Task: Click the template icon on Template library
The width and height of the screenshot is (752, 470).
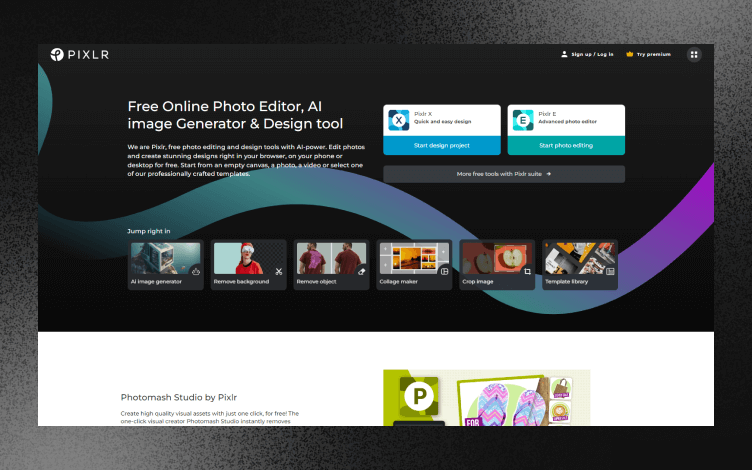Action: coord(610,271)
